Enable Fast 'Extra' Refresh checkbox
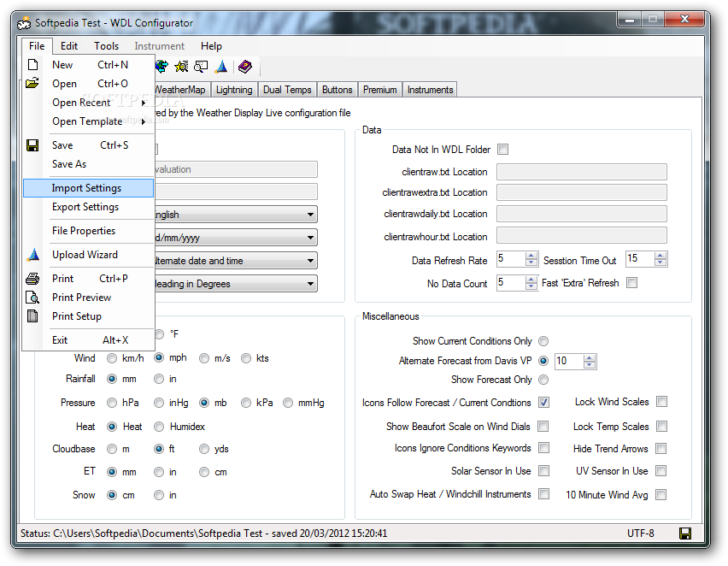This screenshot has height=566, width=728. 631,282
